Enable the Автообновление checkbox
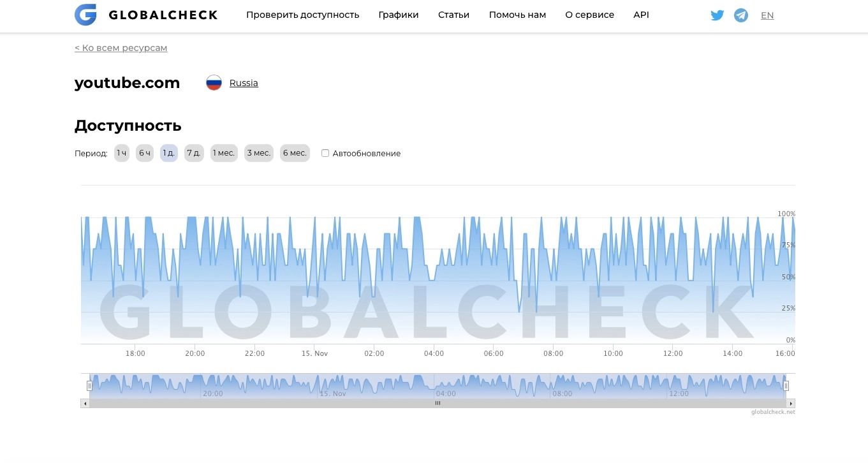 coord(325,153)
